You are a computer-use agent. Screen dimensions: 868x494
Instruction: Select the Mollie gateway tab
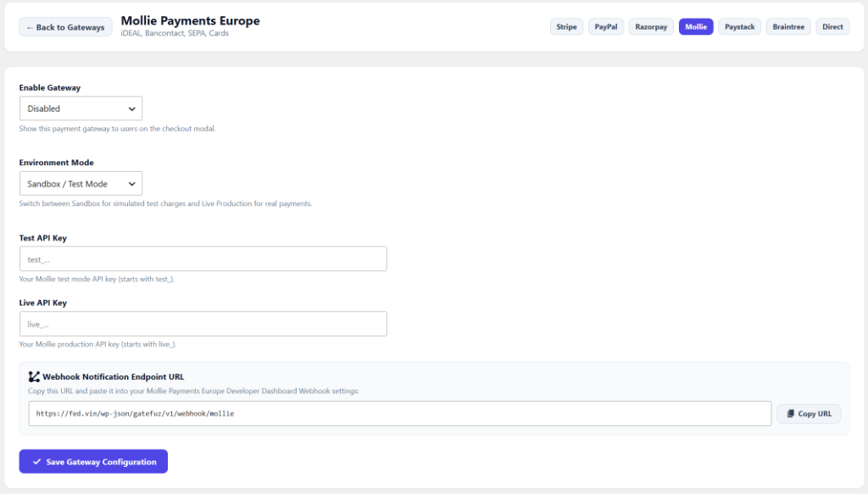point(696,26)
